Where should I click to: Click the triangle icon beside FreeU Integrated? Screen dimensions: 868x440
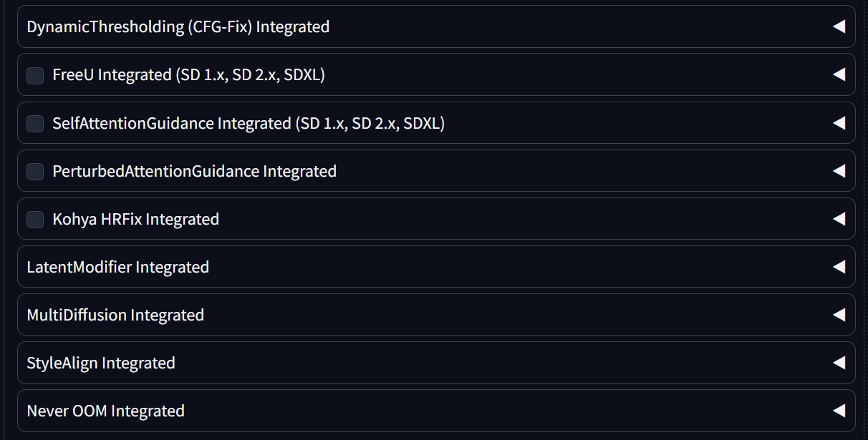coord(839,74)
